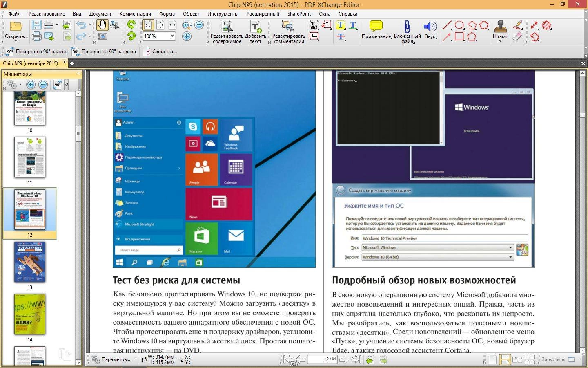This screenshot has height=368, width=588.
Task: Click the Zoom In plus icon
Action: [187, 36]
